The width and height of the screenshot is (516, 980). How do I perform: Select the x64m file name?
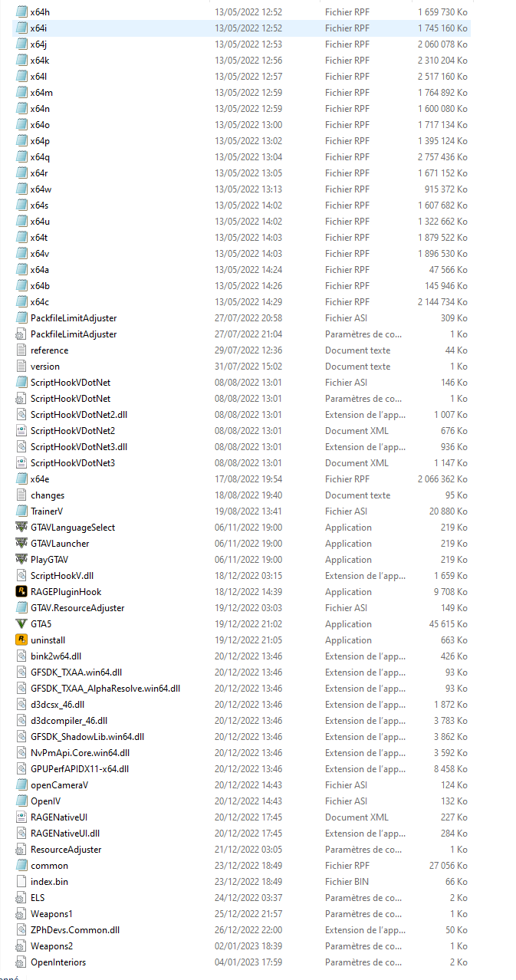point(41,92)
